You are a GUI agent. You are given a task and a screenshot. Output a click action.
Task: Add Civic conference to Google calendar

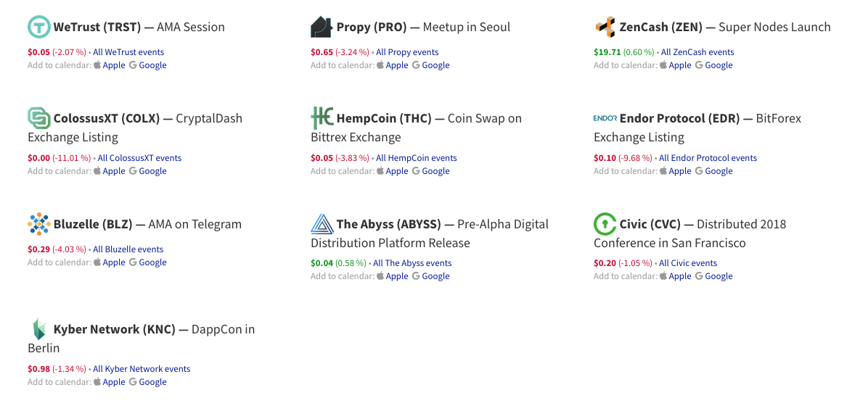(x=718, y=276)
